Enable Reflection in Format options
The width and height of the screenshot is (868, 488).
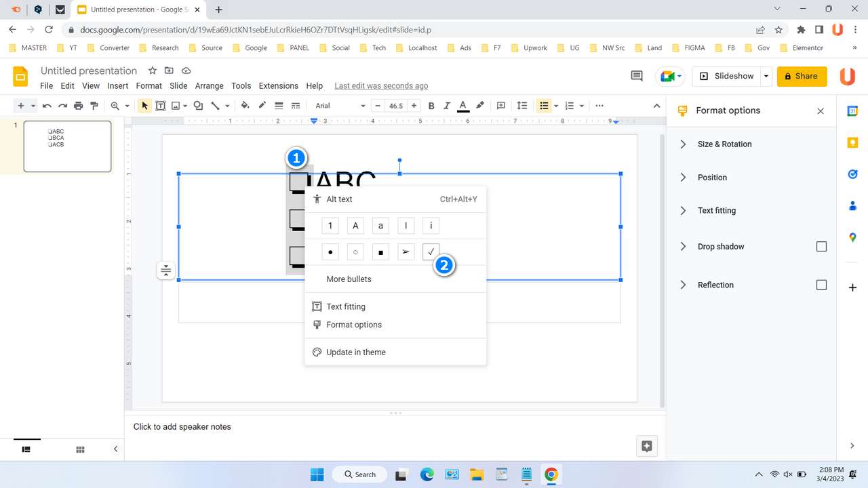coord(821,285)
